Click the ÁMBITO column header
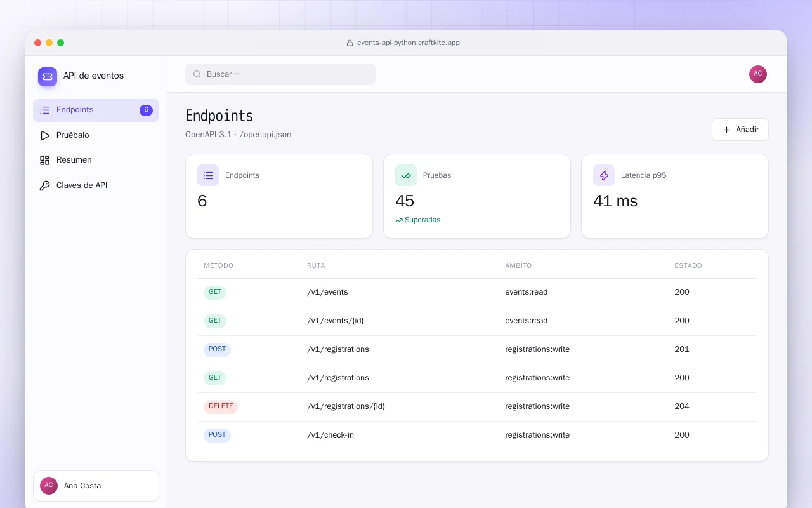The width and height of the screenshot is (812, 508). tap(518, 265)
